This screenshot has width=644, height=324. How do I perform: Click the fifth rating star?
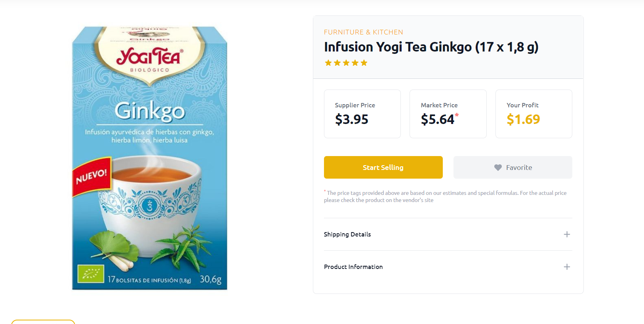(364, 63)
